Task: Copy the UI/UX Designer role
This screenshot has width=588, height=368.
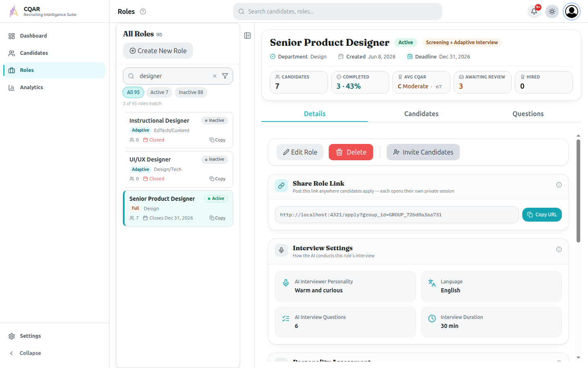Action: coord(218,179)
